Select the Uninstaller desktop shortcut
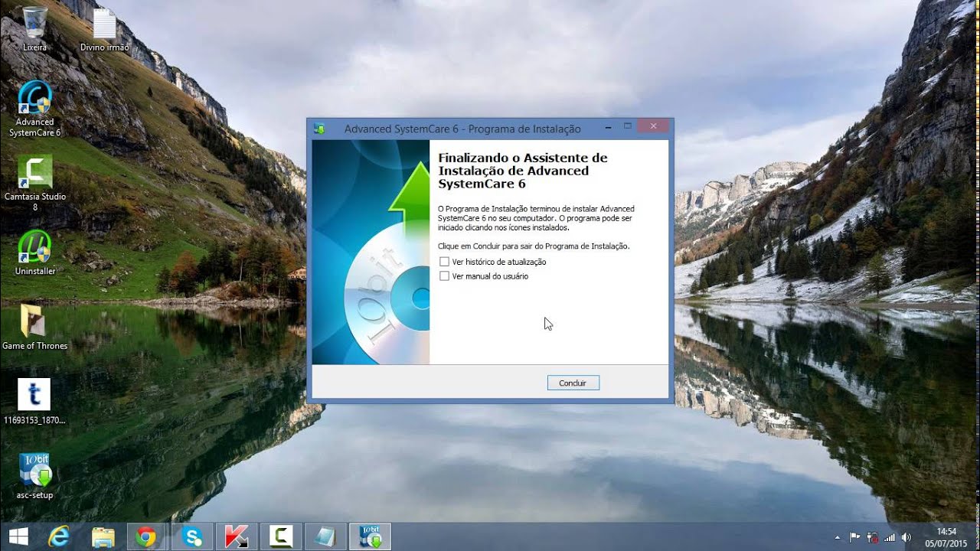Image resolution: width=980 pixels, height=551 pixels. click(x=34, y=253)
